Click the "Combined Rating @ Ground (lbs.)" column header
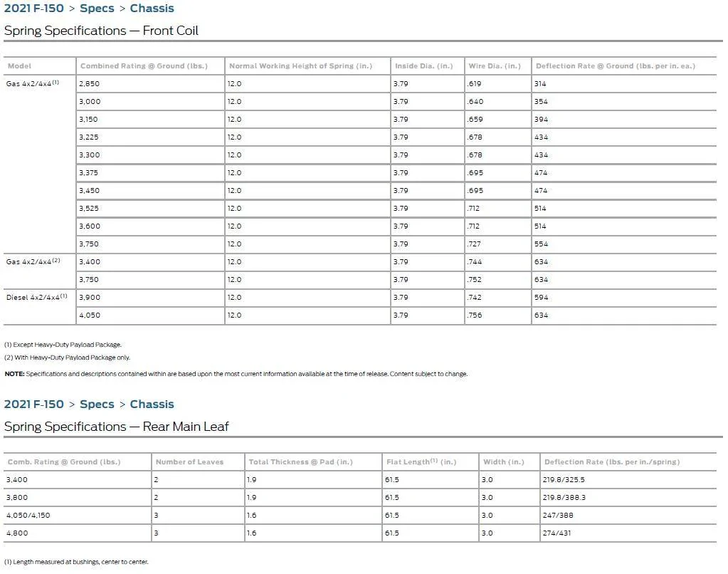 click(x=144, y=66)
